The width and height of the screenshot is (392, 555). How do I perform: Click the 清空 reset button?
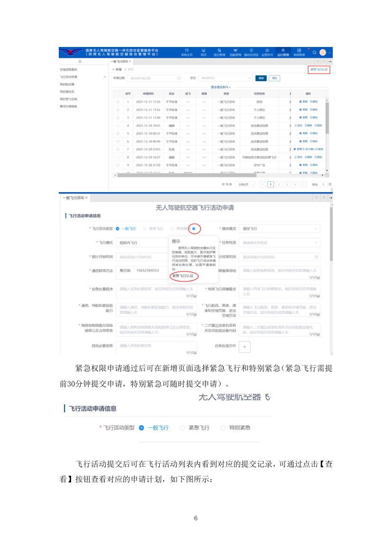(x=274, y=78)
